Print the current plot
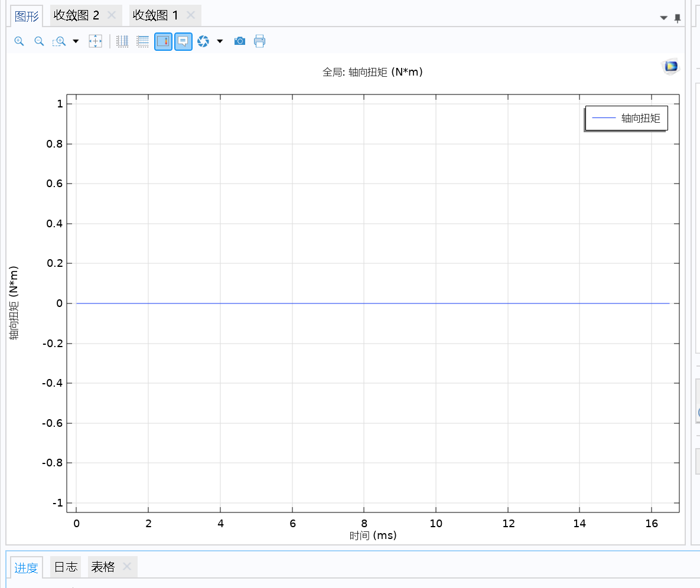Screen dimensions: 700x588 click(x=259, y=41)
